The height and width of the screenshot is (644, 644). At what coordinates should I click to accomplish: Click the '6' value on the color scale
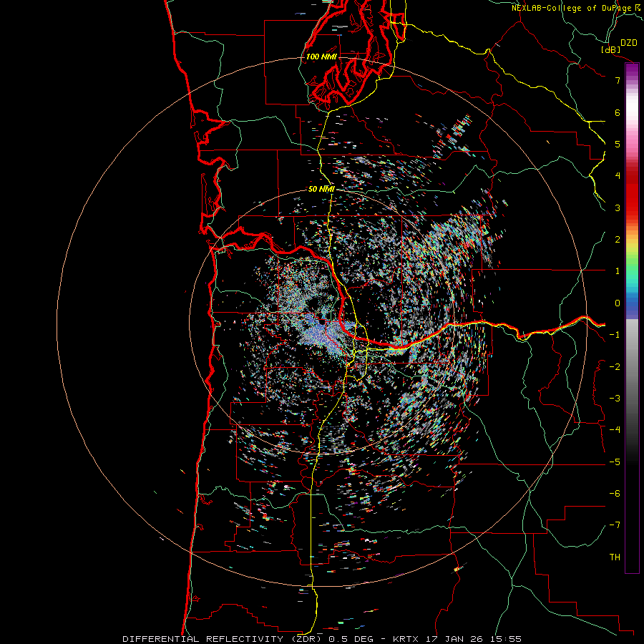(x=618, y=112)
